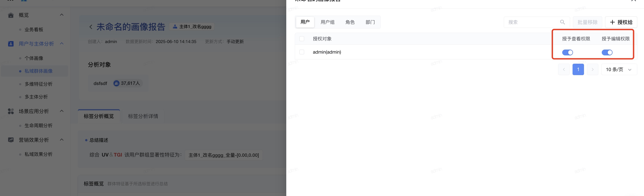Viewport: 644px width, 196px height.
Task: Click the 批量移除 button
Action: pyautogui.click(x=587, y=22)
